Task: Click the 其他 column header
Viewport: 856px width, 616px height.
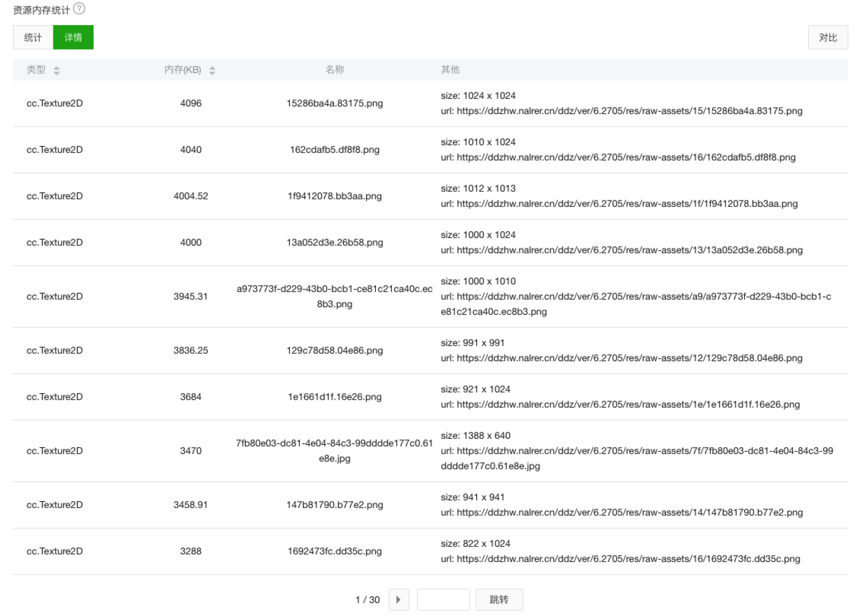Action: 450,70
